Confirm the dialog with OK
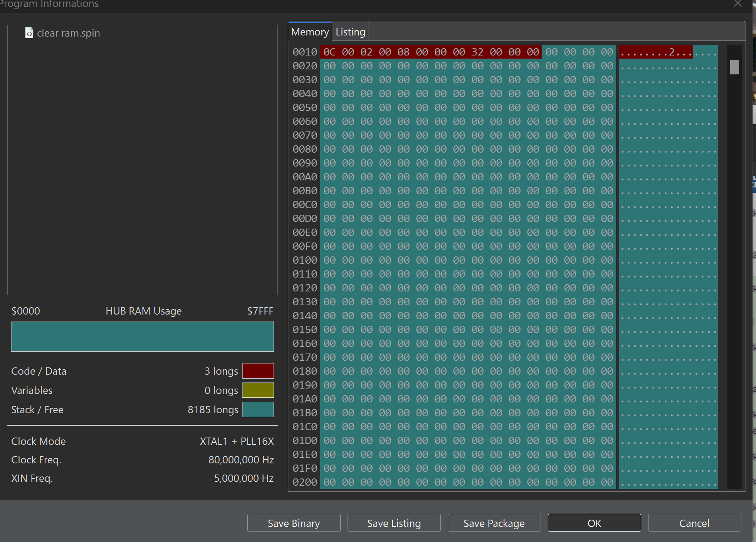The image size is (756, 542). (594, 523)
